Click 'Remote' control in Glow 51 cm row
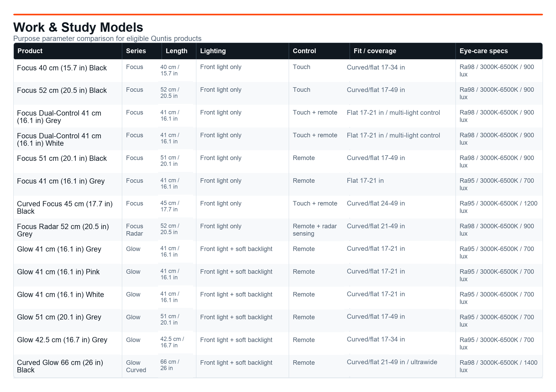The width and height of the screenshot is (556, 392). [x=304, y=317]
